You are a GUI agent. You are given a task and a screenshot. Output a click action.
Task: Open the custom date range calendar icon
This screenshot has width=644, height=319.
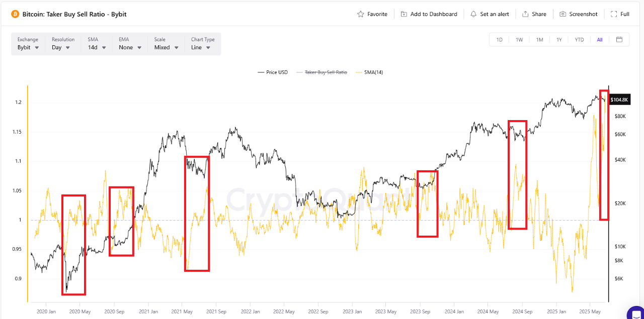pyautogui.click(x=619, y=39)
